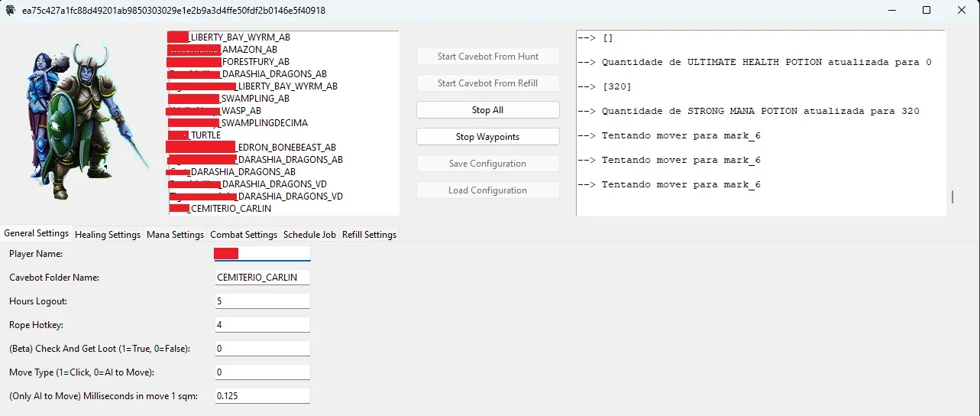Go to Refill Settings tab
The height and width of the screenshot is (416, 980).
(369, 235)
